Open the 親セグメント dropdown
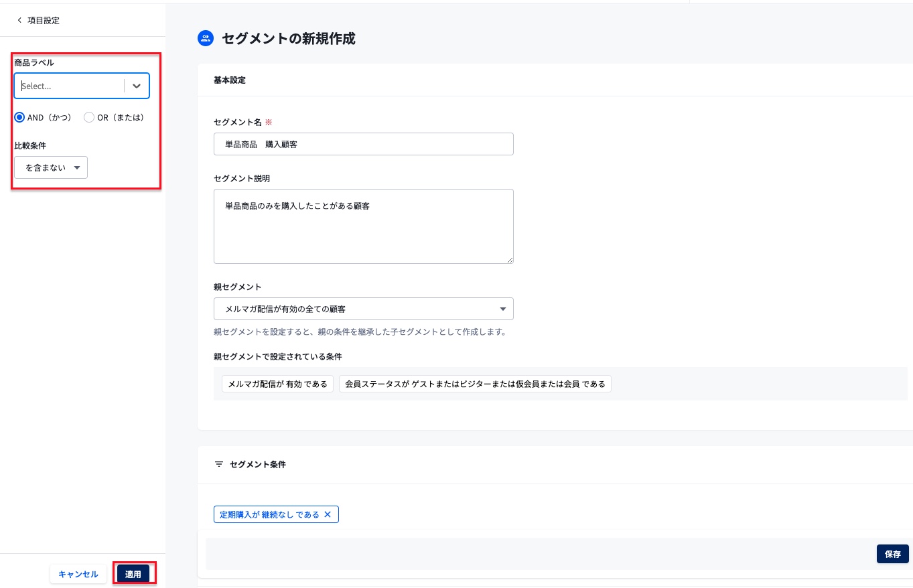 point(363,309)
